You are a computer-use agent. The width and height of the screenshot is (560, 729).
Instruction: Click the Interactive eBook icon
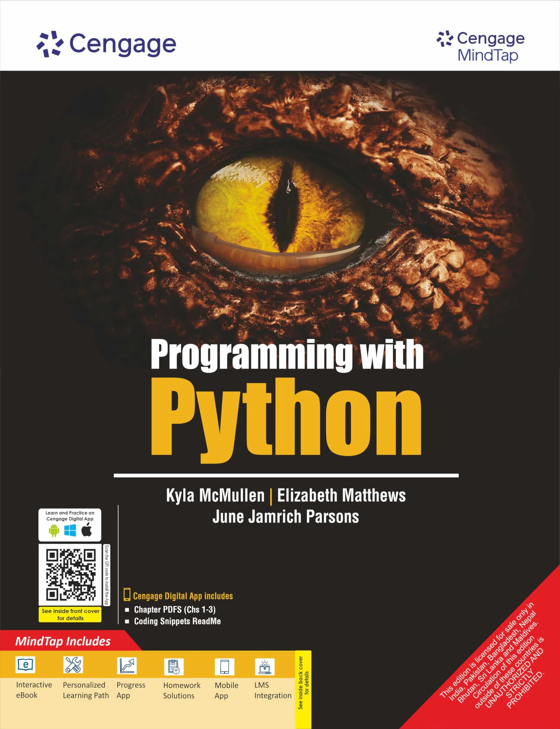click(25, 665)
